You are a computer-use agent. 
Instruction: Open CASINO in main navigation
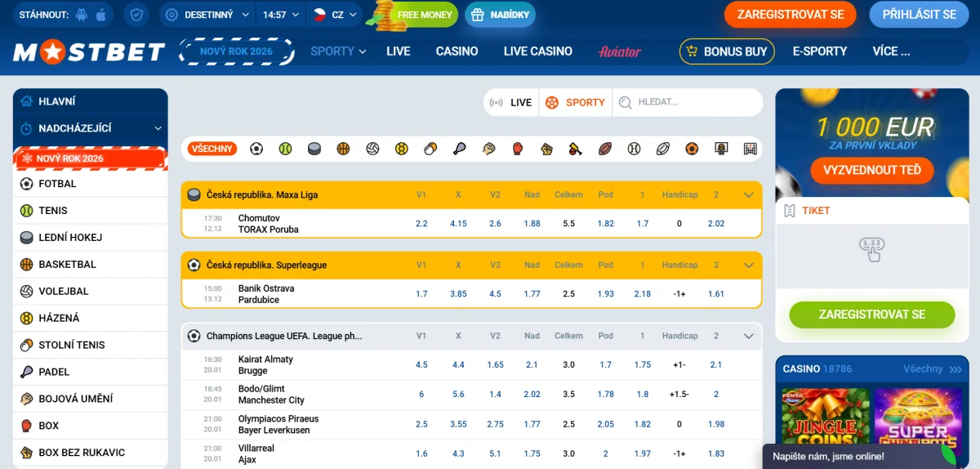tap(457, 51)
